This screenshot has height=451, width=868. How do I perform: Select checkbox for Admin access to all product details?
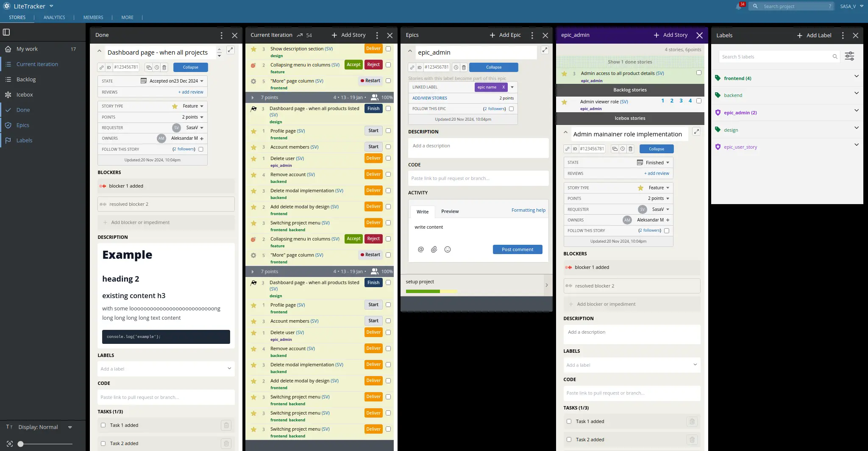coord(699,73)
